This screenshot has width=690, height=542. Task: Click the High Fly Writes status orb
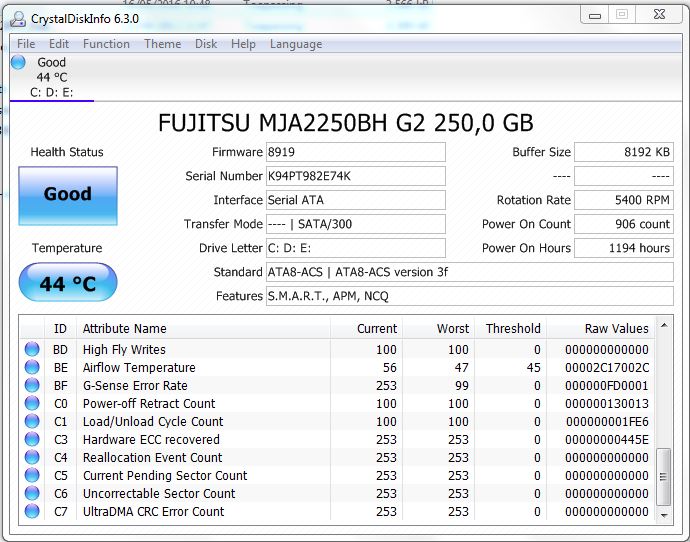pyautogui.click(x=32, y=349)
